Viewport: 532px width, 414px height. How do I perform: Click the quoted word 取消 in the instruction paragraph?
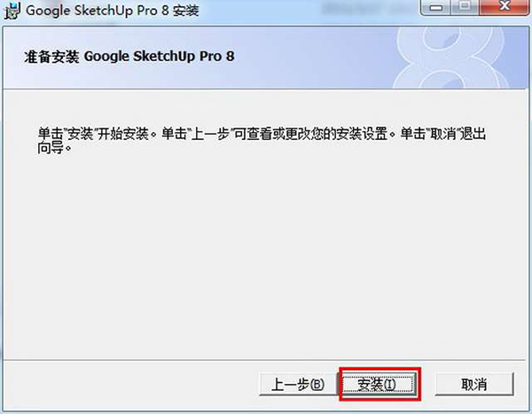[x=444, y=134]
